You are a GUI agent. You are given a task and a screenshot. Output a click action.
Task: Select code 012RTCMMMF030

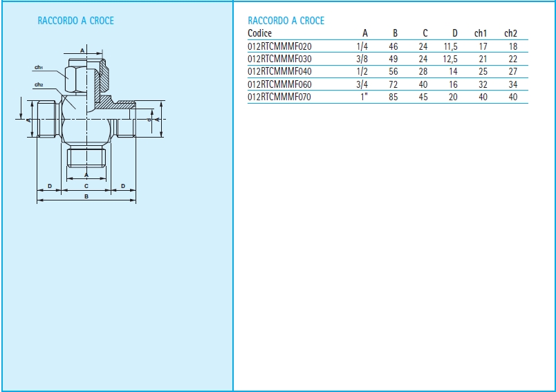pos(279,59)
